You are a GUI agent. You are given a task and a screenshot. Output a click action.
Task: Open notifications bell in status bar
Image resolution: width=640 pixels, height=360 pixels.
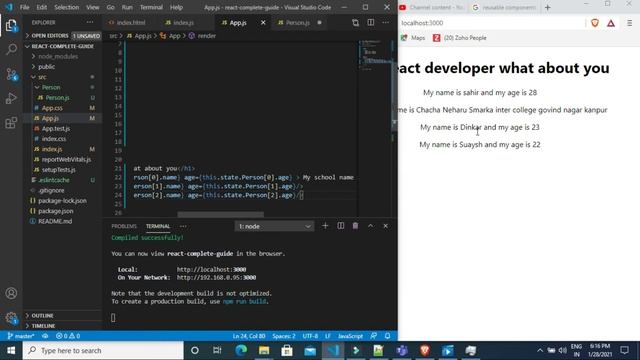click(x=387, y=336)
